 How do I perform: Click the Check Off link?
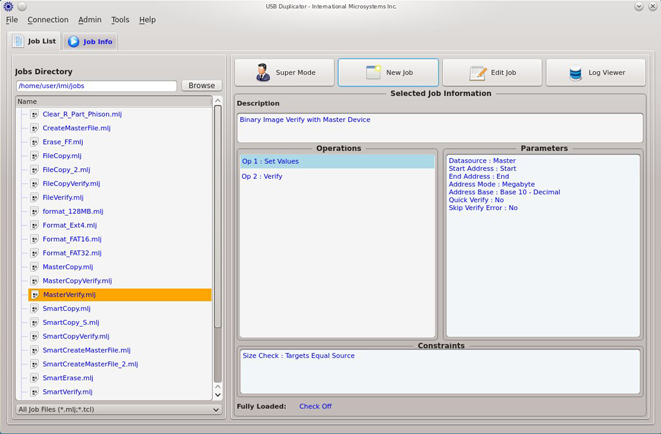[315, 407]
